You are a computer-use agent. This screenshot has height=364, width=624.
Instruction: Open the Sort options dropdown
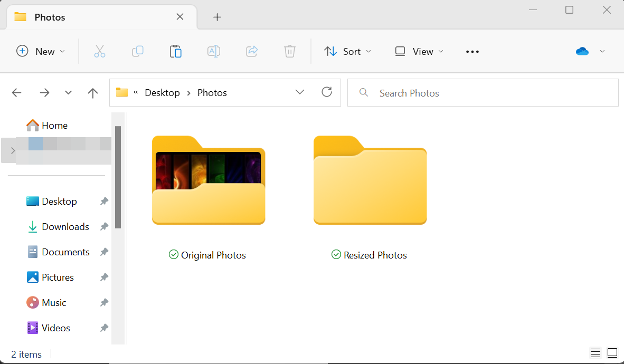coord(347,51)
